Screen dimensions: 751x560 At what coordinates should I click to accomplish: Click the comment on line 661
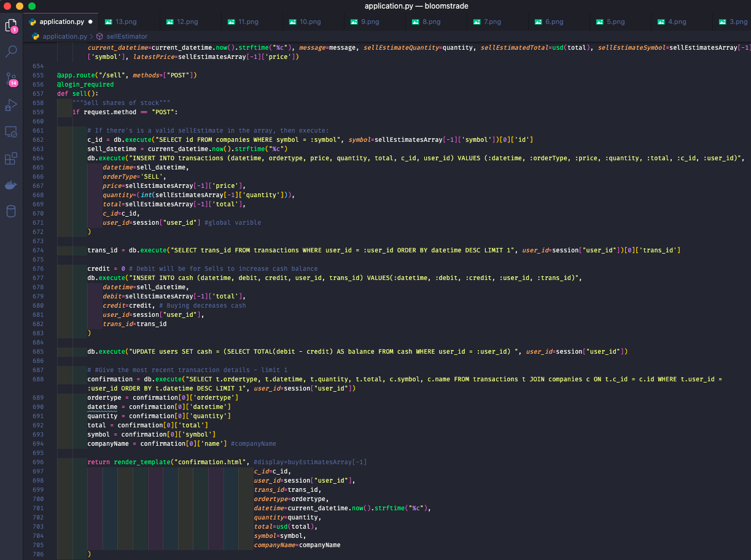pyautogui.click(x=208, y=130)
